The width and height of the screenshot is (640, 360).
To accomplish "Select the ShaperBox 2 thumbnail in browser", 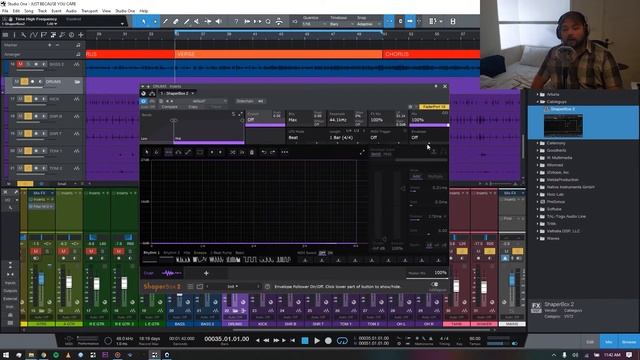I will point(563,126).
